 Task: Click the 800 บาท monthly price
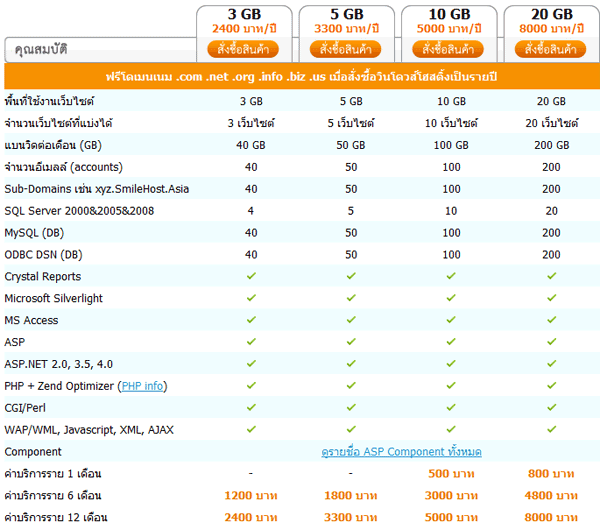pos(551,474)
